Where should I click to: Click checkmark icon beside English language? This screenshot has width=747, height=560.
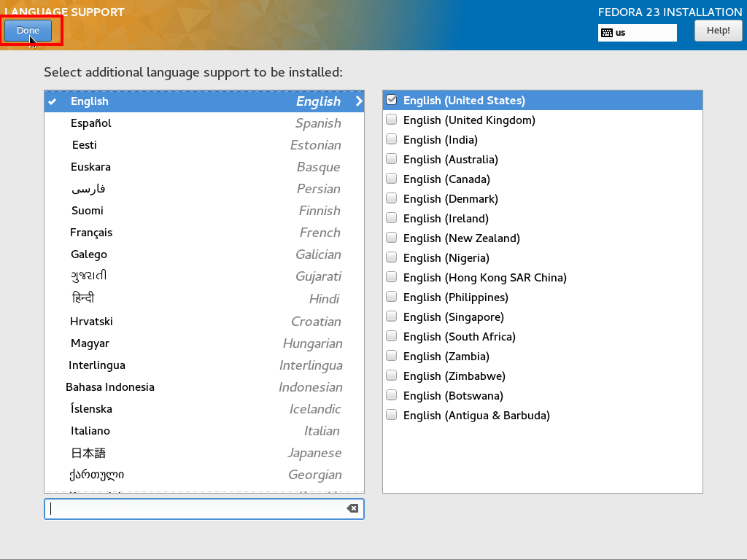point(53,101)
